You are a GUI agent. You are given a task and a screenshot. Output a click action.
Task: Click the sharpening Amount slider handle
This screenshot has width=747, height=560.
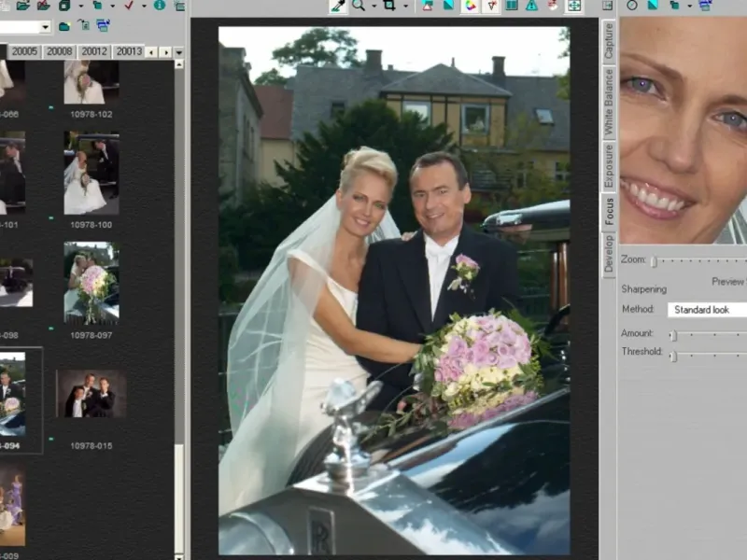click(673, 335)
